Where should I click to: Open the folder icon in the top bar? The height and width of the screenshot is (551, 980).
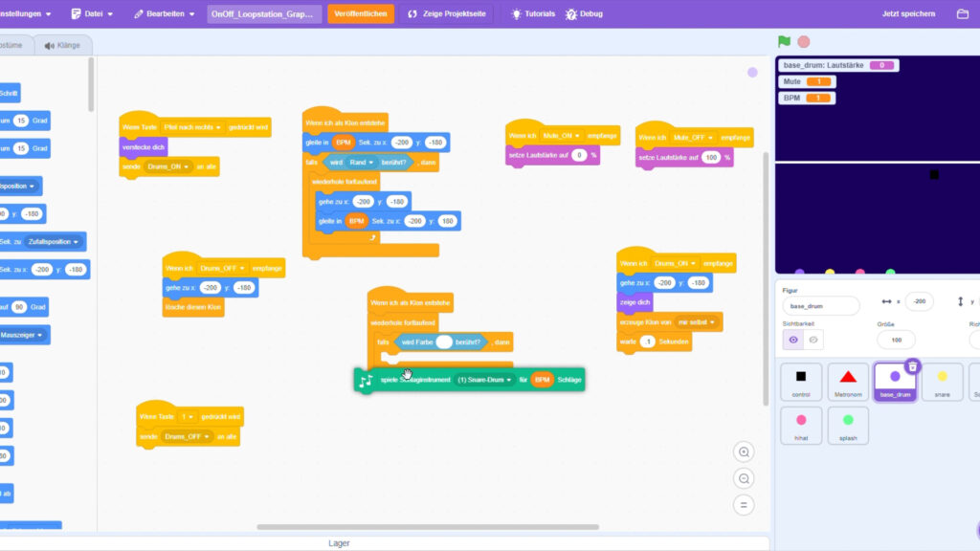tap(963, 14)
